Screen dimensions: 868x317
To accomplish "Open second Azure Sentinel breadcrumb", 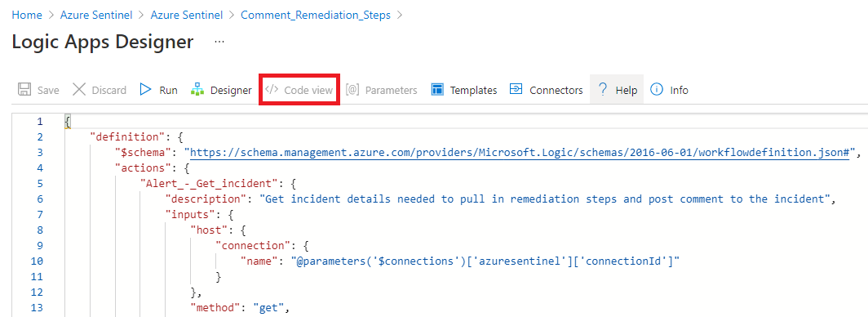I will (187, 15).
